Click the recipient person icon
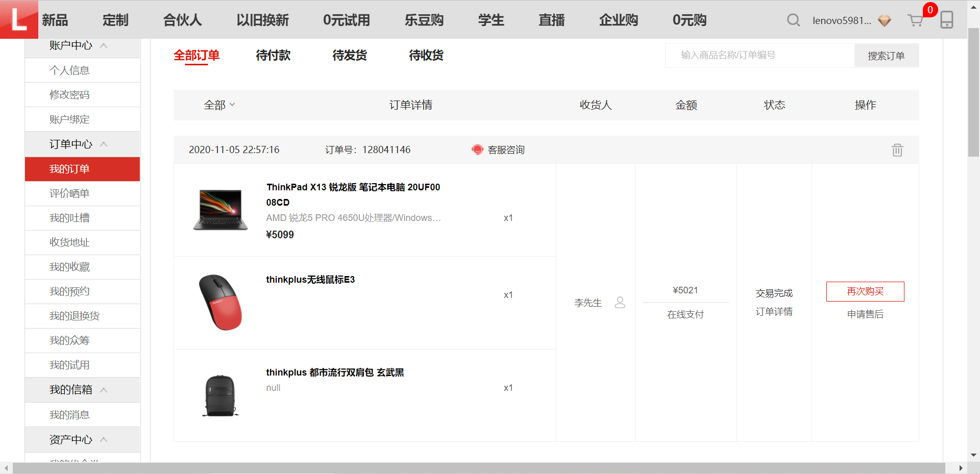 point(620,303)
